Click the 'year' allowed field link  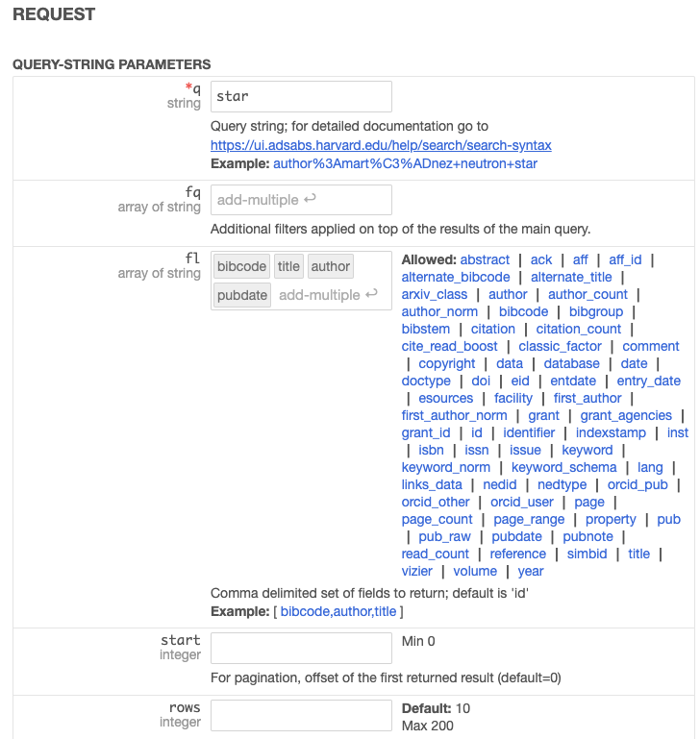[x=531, y=571]
